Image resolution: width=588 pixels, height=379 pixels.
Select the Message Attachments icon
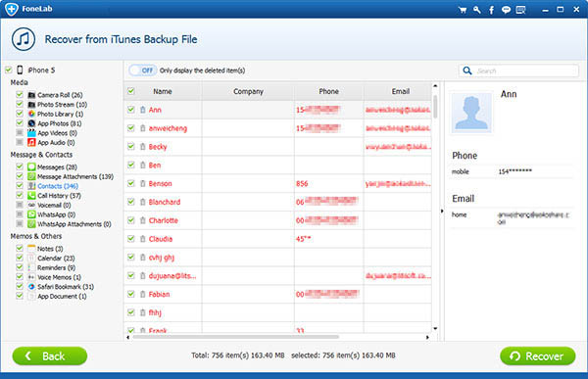[x=31, y=176]
